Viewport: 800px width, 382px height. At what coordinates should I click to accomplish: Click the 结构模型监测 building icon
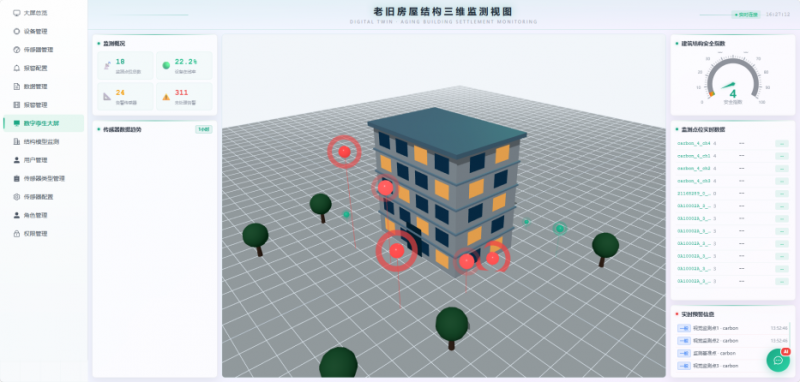click(x=17, y=141)
